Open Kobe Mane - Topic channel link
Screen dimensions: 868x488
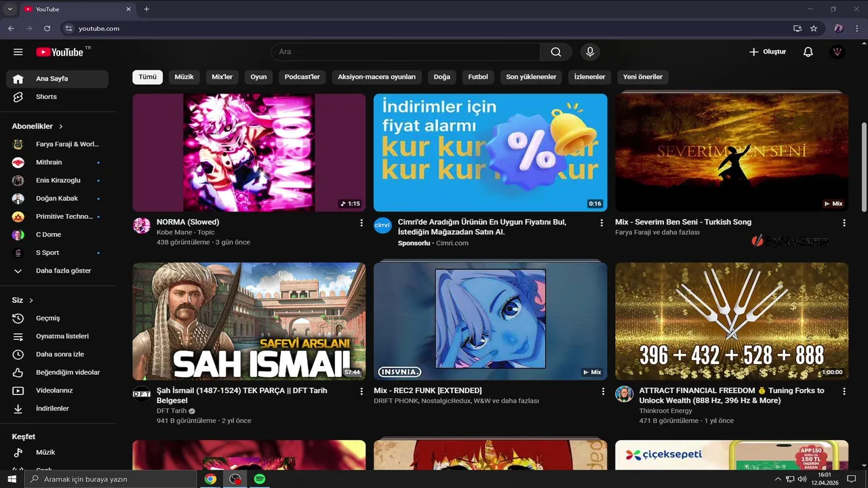185,232
